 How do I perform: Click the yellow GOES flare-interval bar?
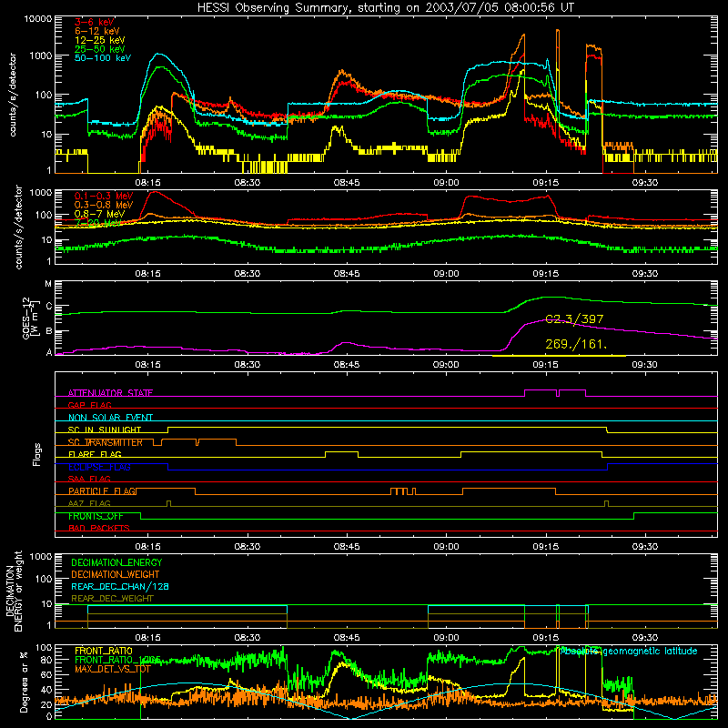coord(559,356)
